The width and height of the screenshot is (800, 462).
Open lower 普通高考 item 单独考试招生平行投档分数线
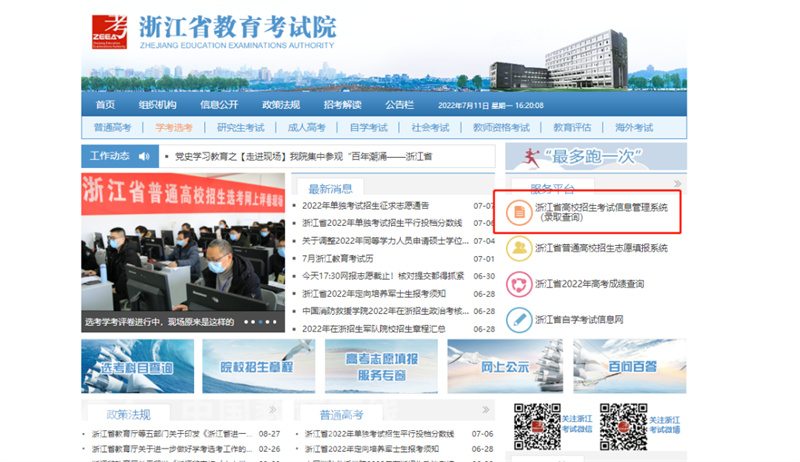[x=379, y=434]
